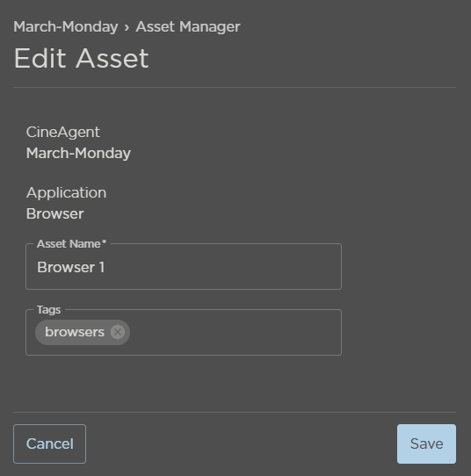Remove the browsers tag with its x icon
471x476 pixels.
[118, 332]
